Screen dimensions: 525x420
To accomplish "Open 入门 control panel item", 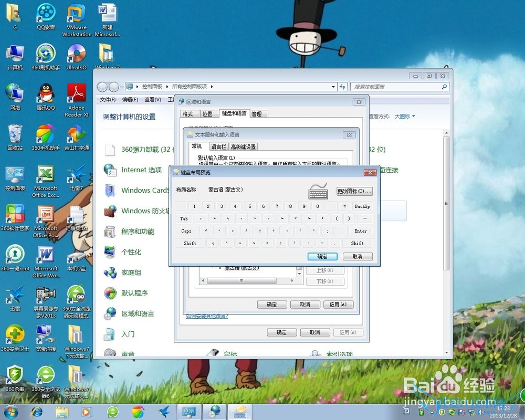I will point(119,334).
